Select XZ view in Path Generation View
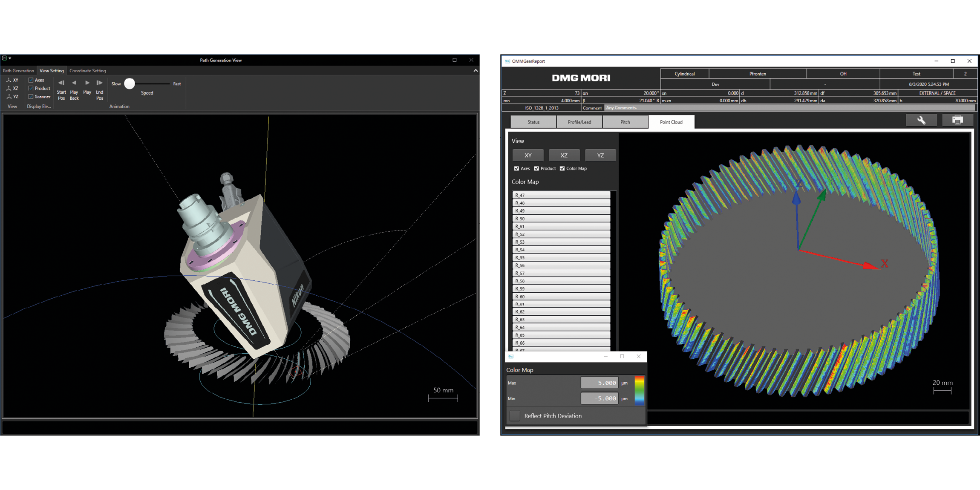The image size is (980, 490). (x=12, y=89)
